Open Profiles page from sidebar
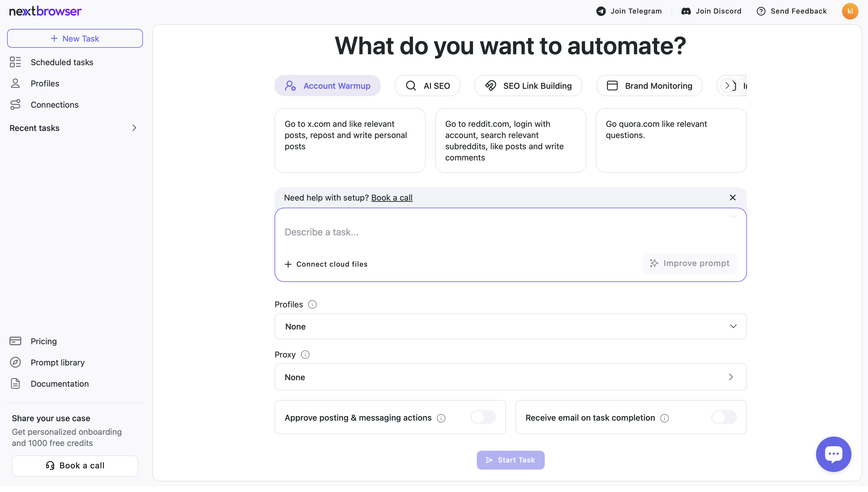 click(45, 83)
